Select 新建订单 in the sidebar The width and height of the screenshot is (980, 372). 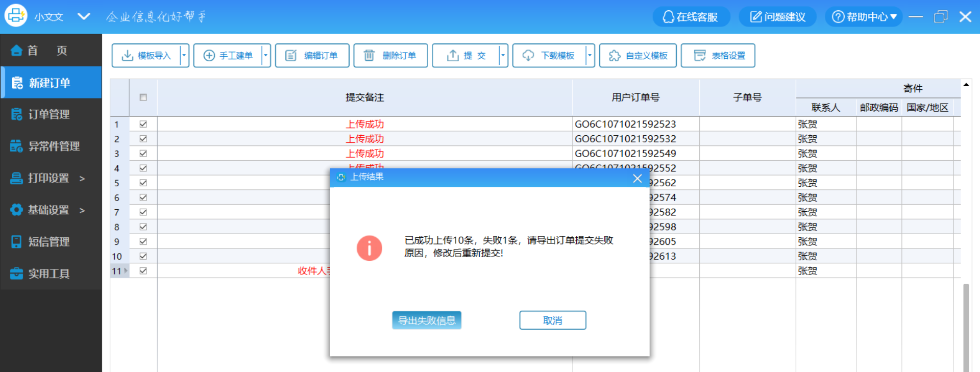coord(51,83)
